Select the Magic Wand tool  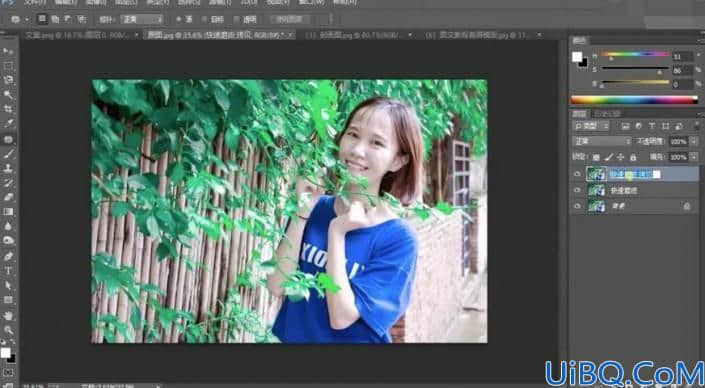point(8,94)
